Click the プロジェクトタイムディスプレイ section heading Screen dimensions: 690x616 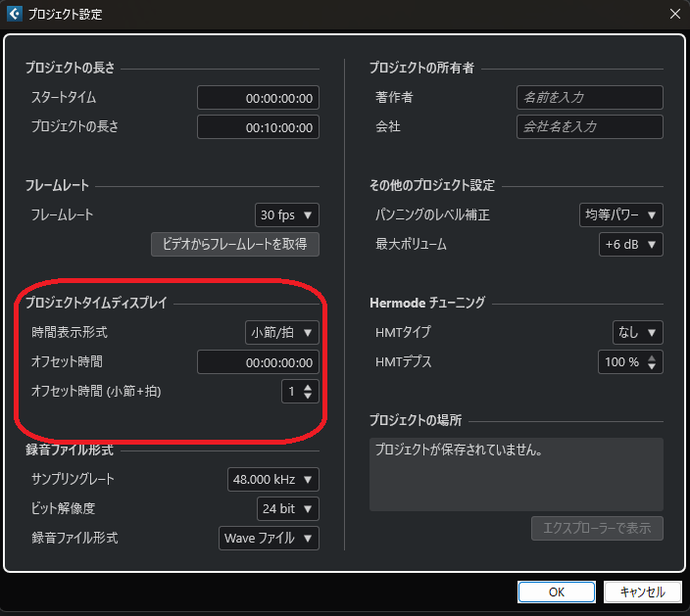(x=96, y=303)
